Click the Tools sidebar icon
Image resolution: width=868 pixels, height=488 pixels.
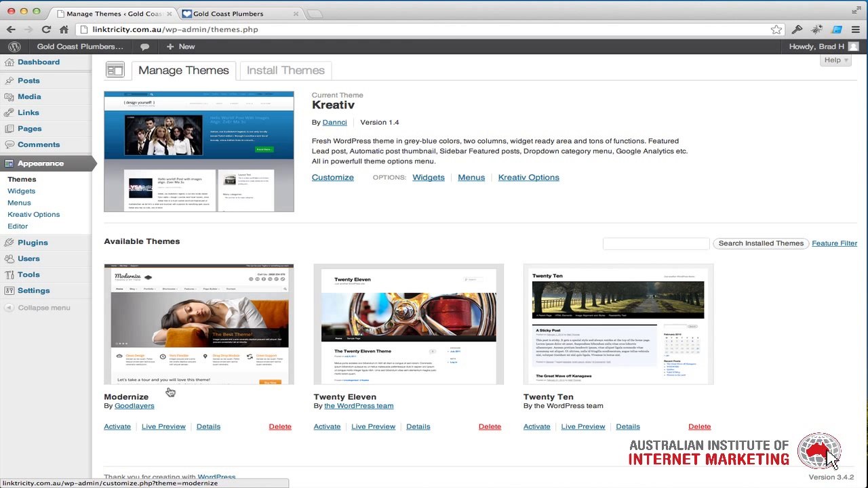(9, 274)
